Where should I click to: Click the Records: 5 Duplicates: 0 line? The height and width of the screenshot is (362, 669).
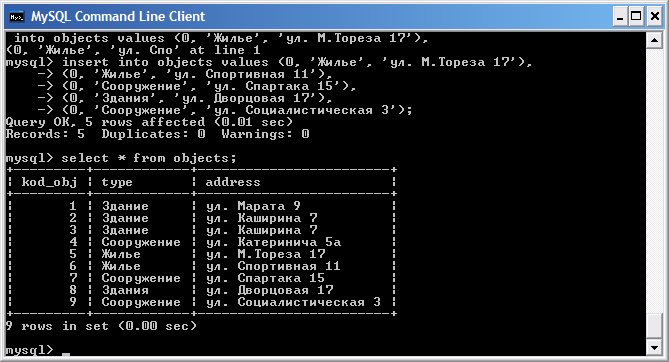coord(157,134)
